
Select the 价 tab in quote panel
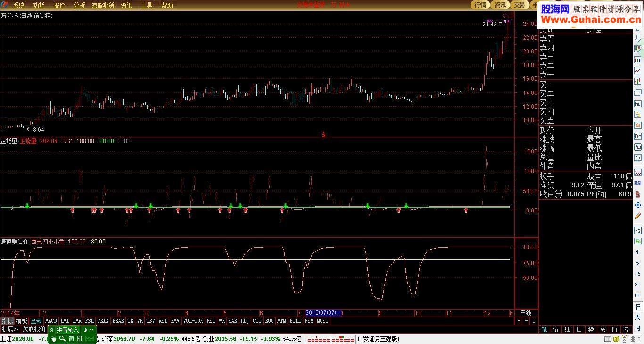(x=556, y=329)
